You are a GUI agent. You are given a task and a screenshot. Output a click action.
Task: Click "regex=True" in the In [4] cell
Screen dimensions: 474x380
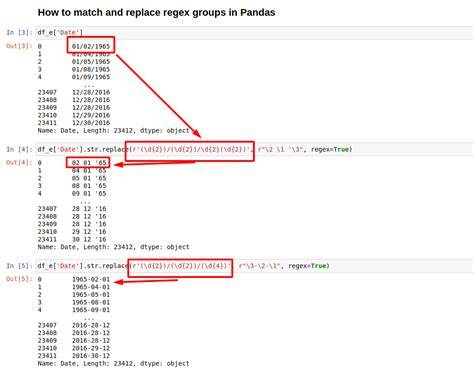[330, 149]
